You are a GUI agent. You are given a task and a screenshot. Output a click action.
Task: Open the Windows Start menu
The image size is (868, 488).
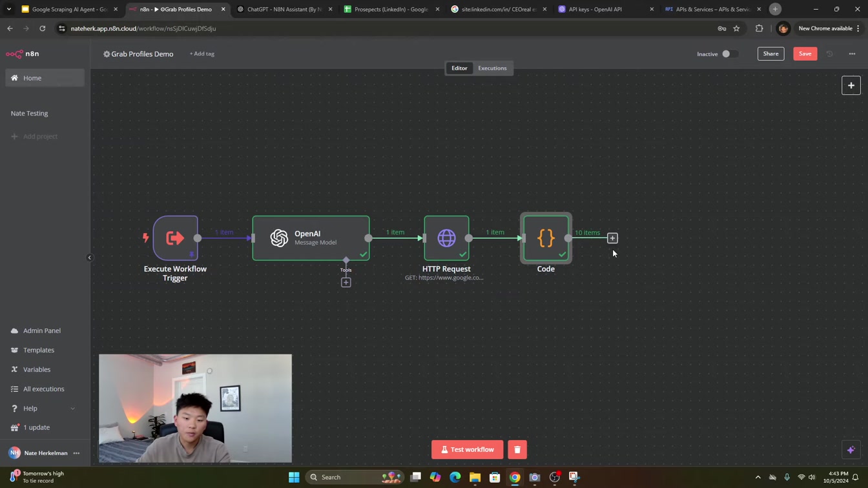click(294, 477)
